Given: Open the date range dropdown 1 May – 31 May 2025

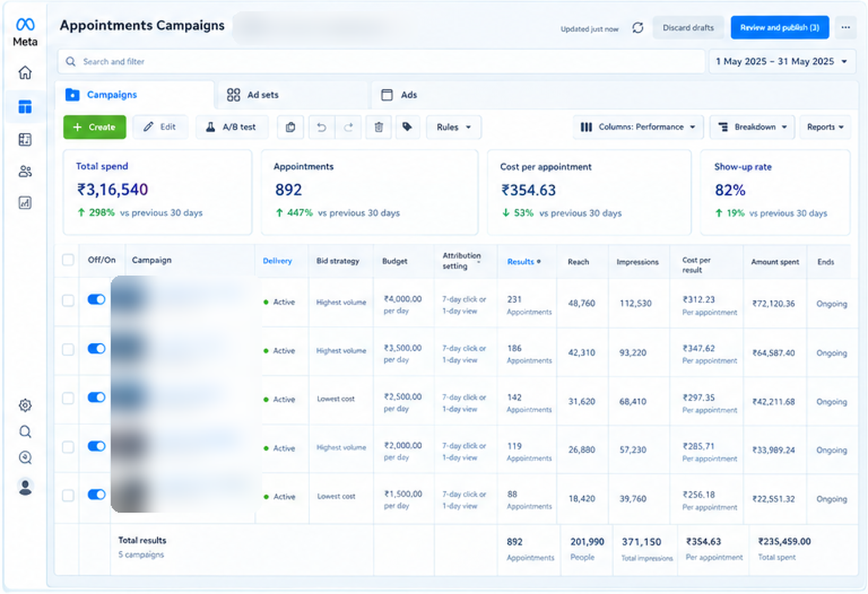Looking at the screenshot, I should pos(781,62).
